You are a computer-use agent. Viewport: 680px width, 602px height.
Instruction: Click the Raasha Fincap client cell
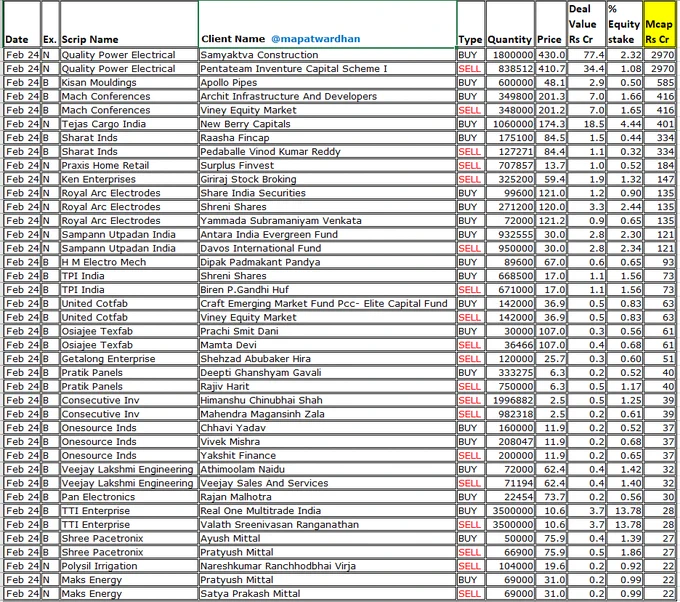point(327,138)
